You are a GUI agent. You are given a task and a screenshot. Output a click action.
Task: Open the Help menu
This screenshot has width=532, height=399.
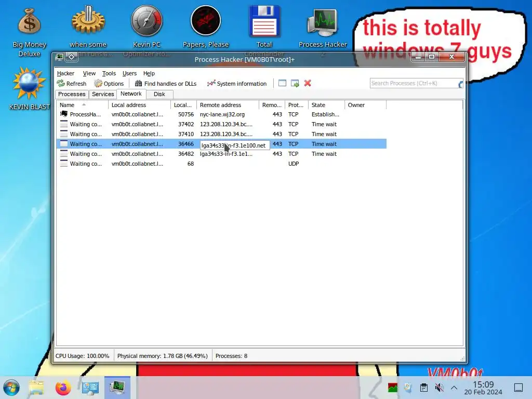(x=149, y=73)
